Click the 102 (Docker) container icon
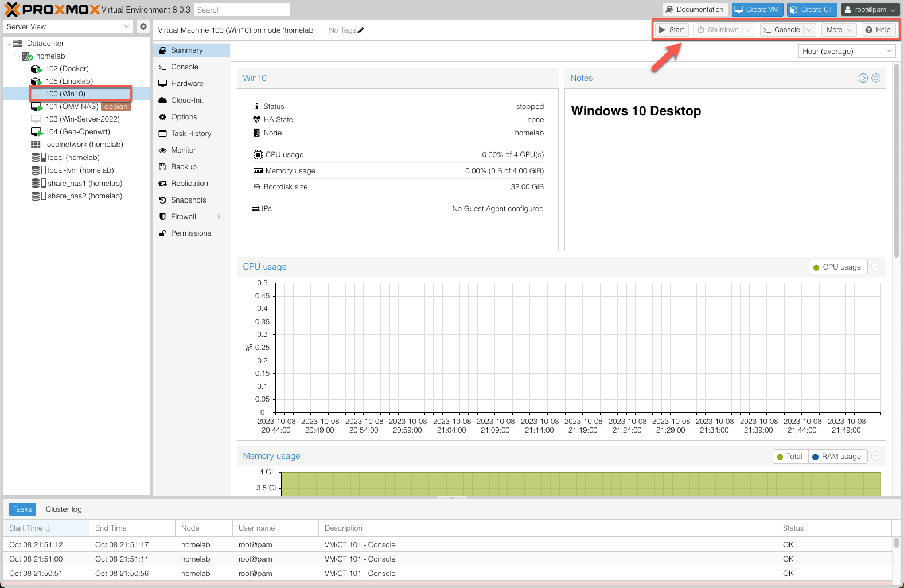 pyautogui.click(x=37, y=69)
